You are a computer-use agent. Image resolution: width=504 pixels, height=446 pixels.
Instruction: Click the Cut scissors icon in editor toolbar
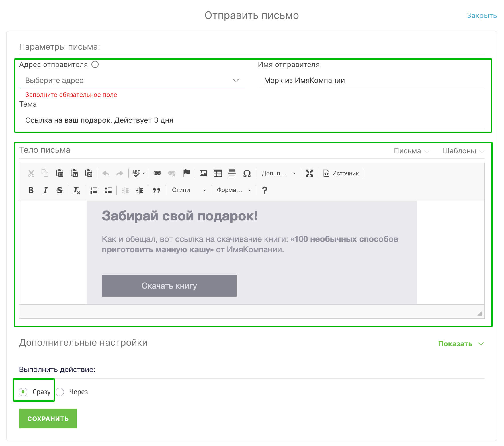point(31,173)
